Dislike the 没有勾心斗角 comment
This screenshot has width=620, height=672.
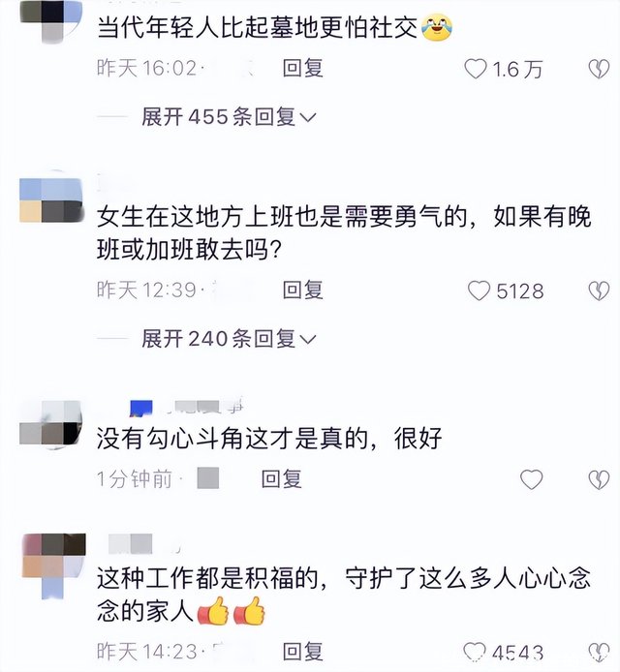pos(599,479)
